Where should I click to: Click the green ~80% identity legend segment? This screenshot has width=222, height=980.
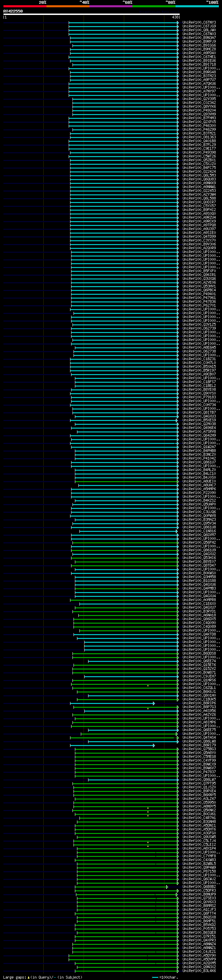(154, 6)
